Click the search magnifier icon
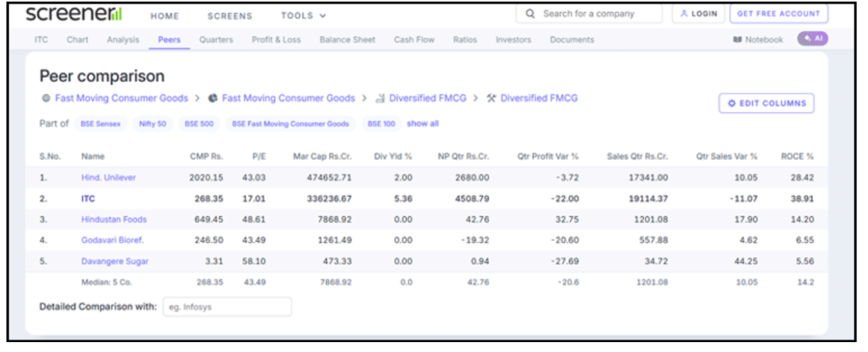The height and width of the screenshot is (352, 868). (x=530, y=14)
